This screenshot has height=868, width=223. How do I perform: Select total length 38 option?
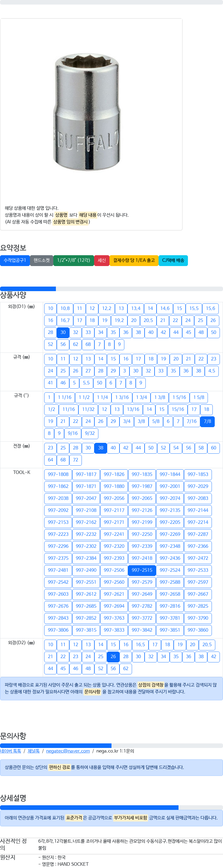tap(101, 448)
